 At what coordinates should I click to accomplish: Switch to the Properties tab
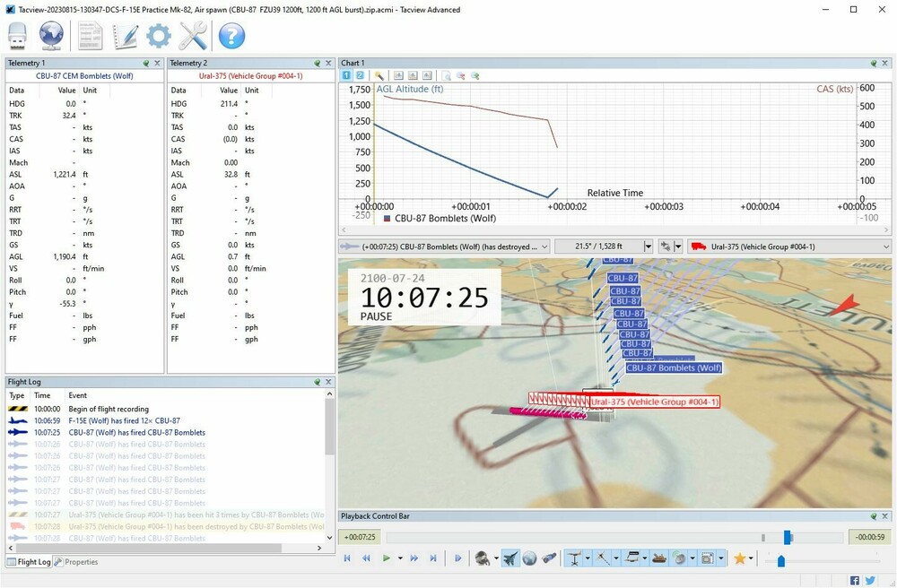pos(75,562)
